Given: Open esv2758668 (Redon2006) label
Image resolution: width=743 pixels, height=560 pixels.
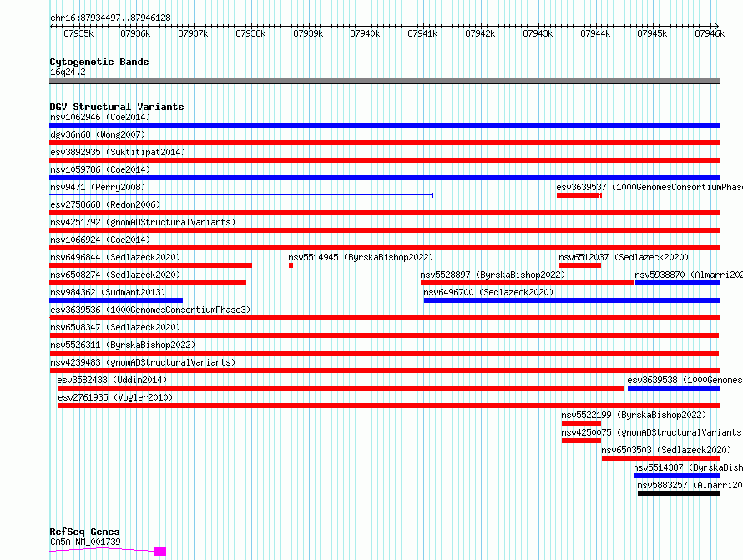Looking at the screenshot, I should [x=105, y=204].
